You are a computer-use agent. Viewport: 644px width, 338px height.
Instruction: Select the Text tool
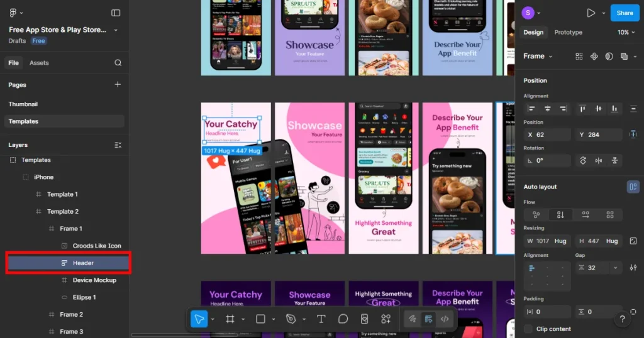[321, 319]
